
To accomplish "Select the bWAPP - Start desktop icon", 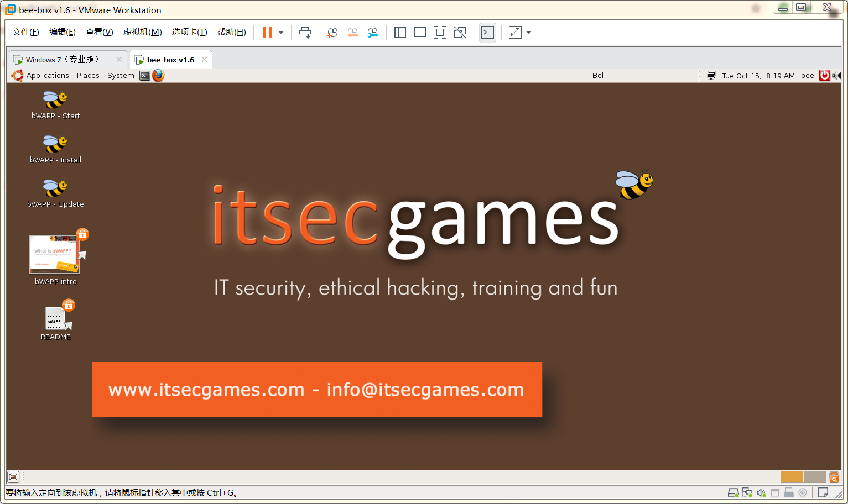I will (x=55, y=105).
